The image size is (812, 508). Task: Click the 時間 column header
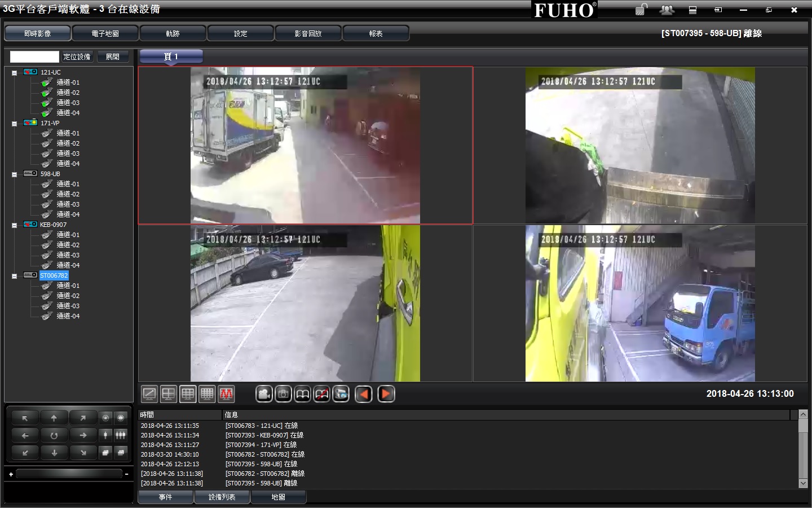[x=180, y=415]
